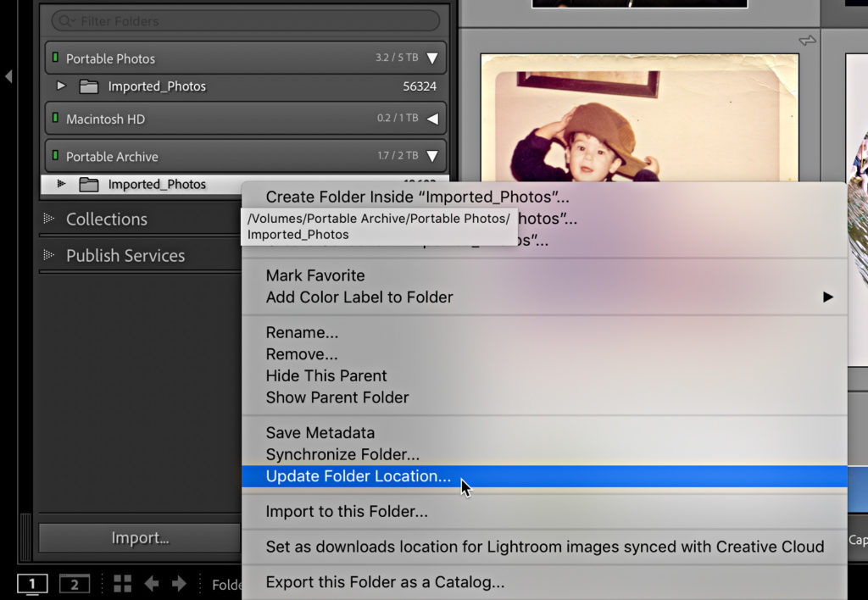Select Synchronize Folder menu entry
This screenshot has width=868, height=600.
point(342,455)
